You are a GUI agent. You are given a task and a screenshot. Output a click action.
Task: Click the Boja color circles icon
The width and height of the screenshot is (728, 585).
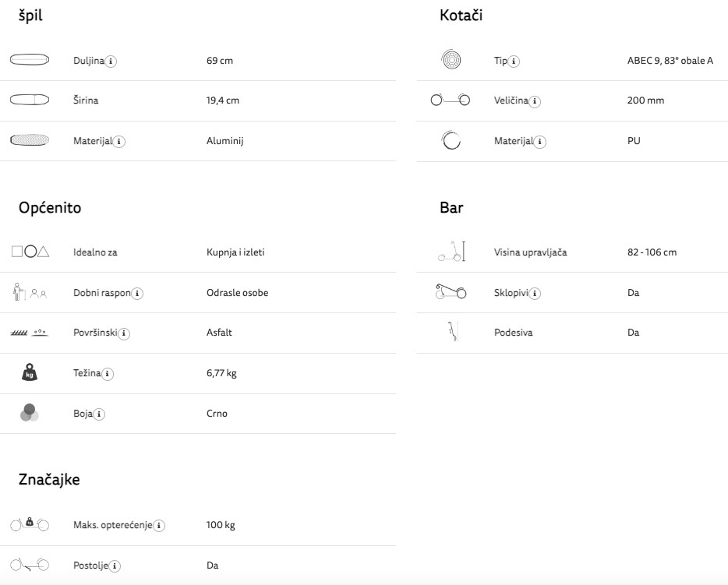pos(30,413)
